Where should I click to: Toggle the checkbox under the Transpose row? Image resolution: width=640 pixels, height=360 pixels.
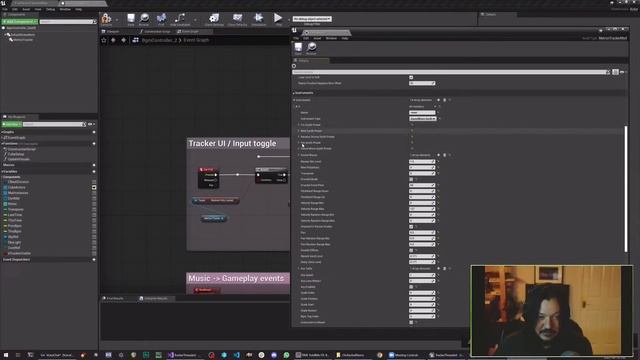411,179
